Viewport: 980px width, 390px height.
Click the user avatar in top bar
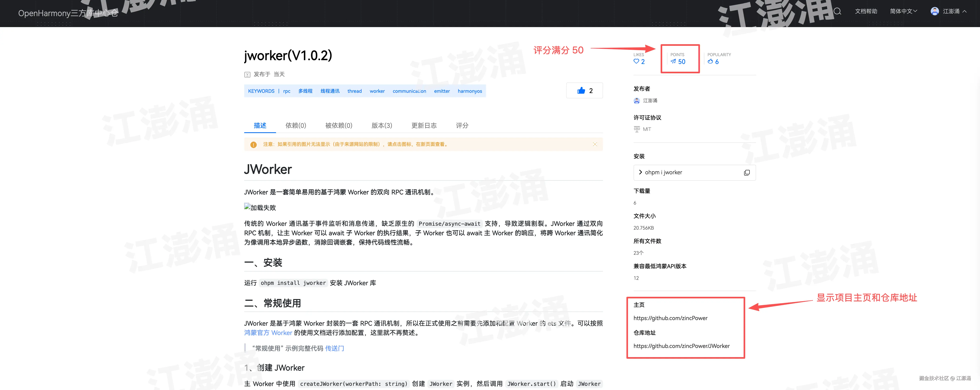(934, 11)
